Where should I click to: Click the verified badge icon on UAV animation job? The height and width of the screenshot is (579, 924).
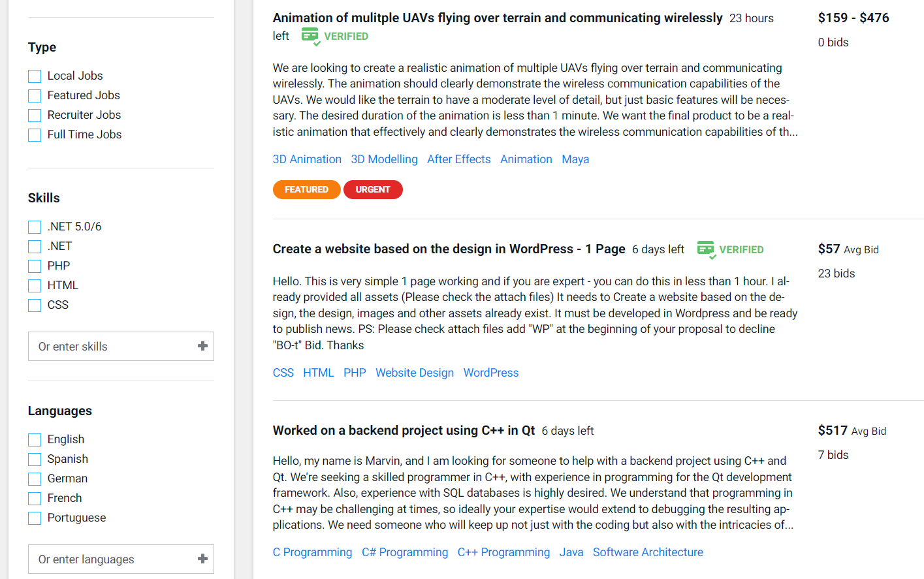click(x=310, y=36)
